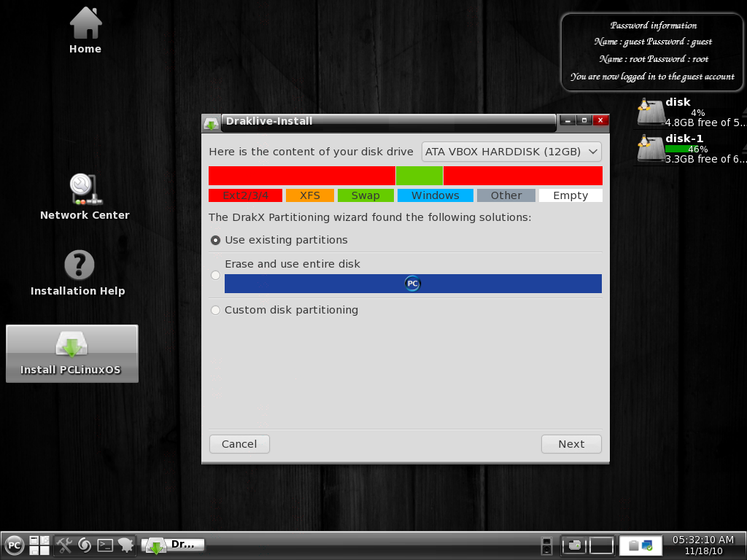Image resolution: width=747 pixels, height=560 pixels.
Task: Open the Network Center desktop icon
Action: [x=85, y=190]
